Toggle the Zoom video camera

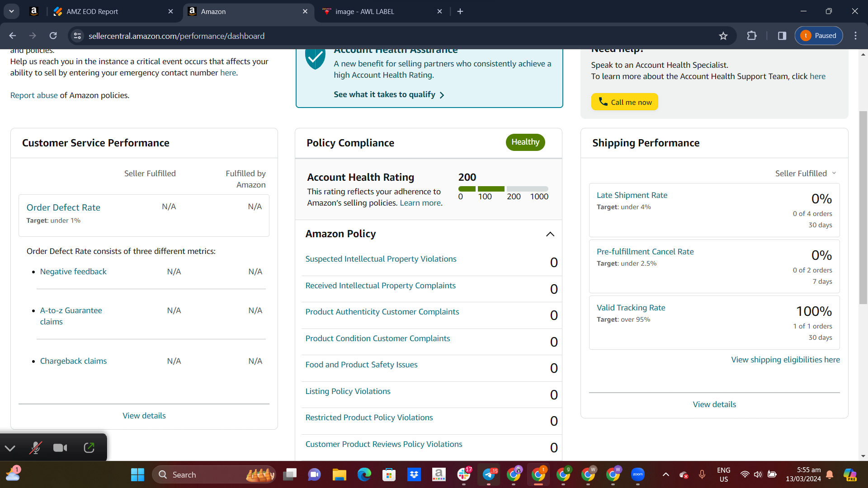click(x=60, y=448)
